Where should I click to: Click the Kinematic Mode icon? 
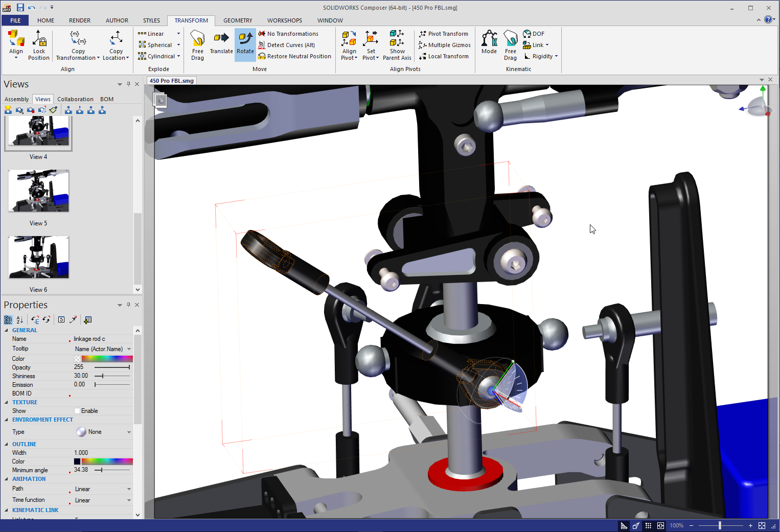point(489,43)
